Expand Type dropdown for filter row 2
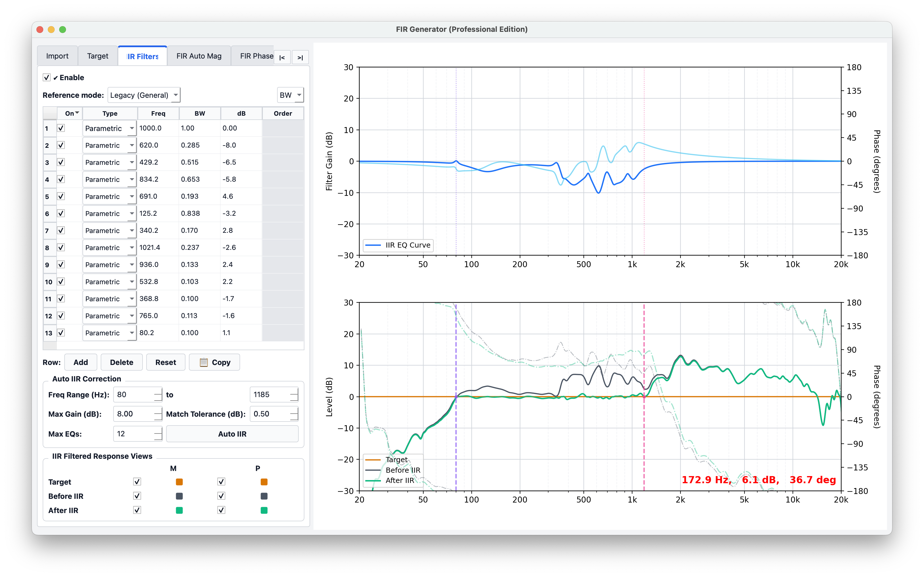The width and height of the screenshot is (924, 577). click(x=131, y=146)
